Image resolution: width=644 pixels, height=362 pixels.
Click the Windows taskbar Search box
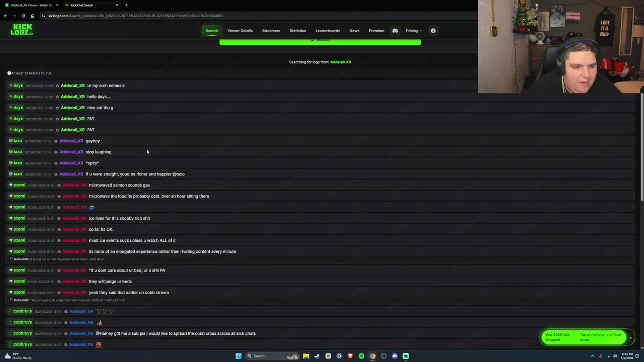coord(273,356)
